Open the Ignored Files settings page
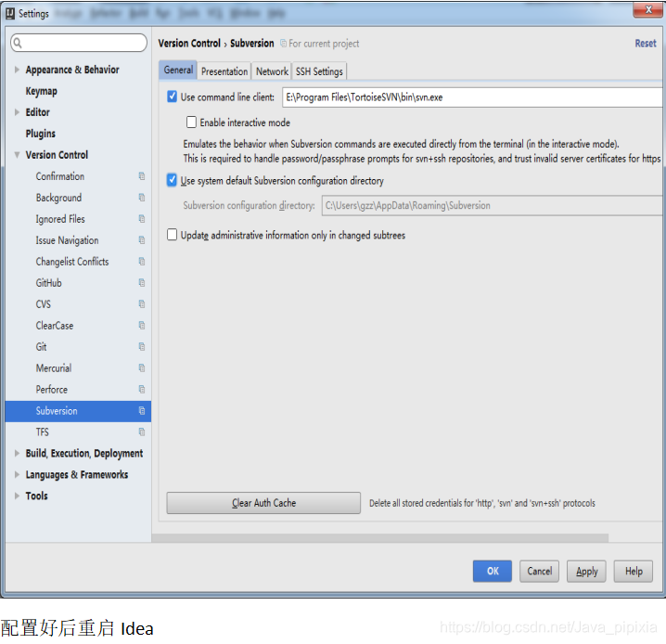Image resolution: width=666 pixels, height=644 pixels. pyautogui.click(x=60, y=219)
